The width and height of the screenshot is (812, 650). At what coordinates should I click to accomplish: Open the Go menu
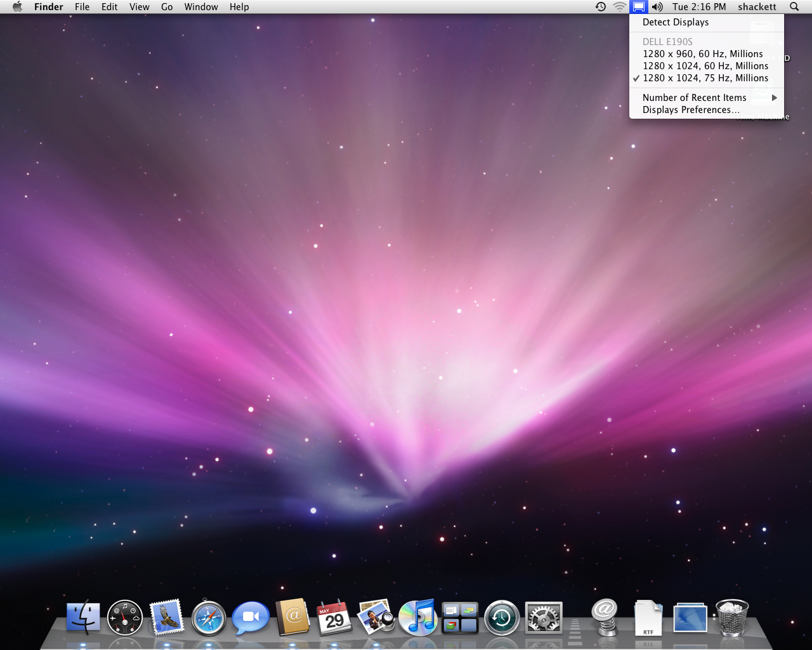(x=167, y=7)
